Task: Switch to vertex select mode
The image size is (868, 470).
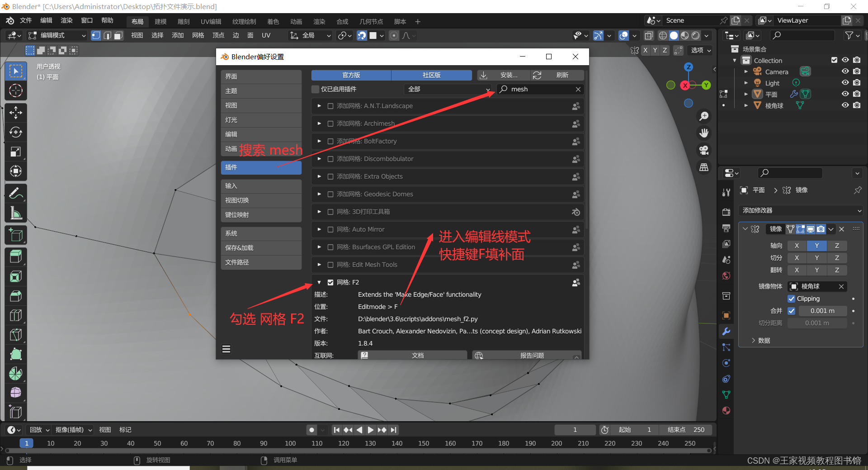Action: [x=96, y=35]
